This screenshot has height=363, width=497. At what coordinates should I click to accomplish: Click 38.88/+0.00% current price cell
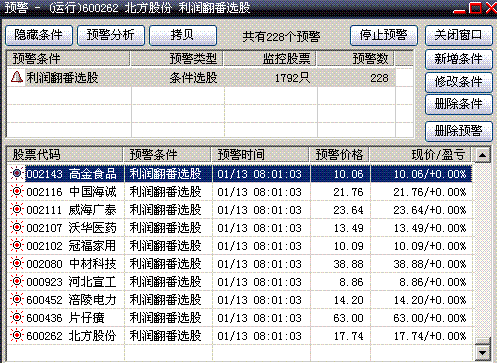(x=421, y=264)
